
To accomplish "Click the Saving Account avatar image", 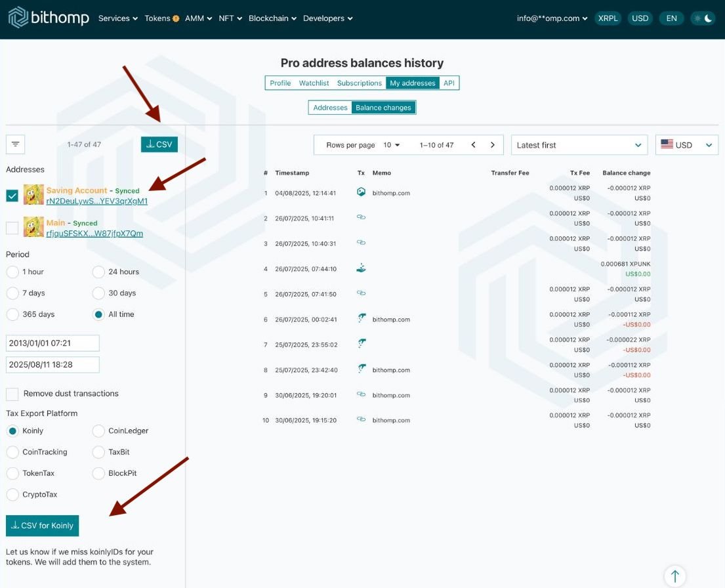I will tap(33, 195).
